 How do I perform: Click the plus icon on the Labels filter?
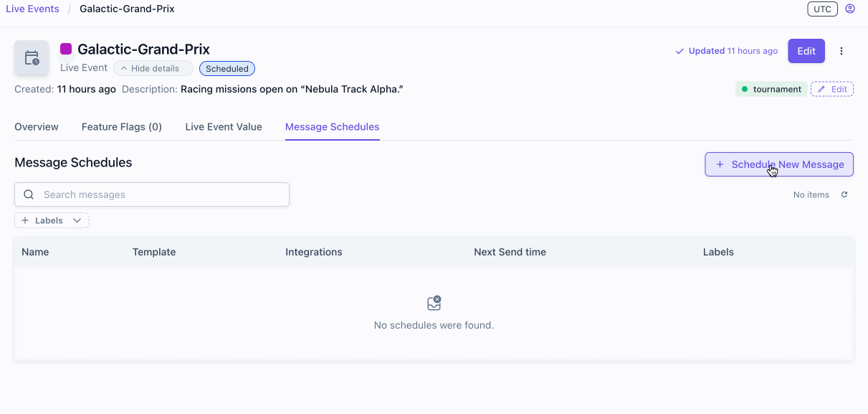tap(24, 220)
